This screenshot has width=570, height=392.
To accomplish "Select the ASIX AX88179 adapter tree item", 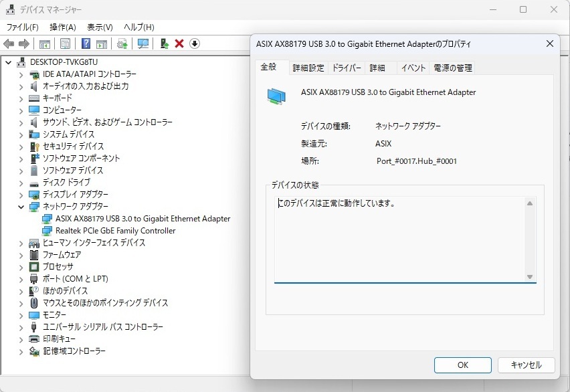I will 142,219.
